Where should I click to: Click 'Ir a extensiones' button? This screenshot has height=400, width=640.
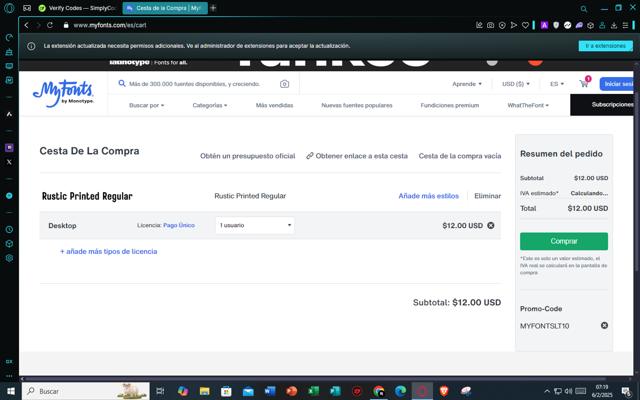(x=605, y=46)
